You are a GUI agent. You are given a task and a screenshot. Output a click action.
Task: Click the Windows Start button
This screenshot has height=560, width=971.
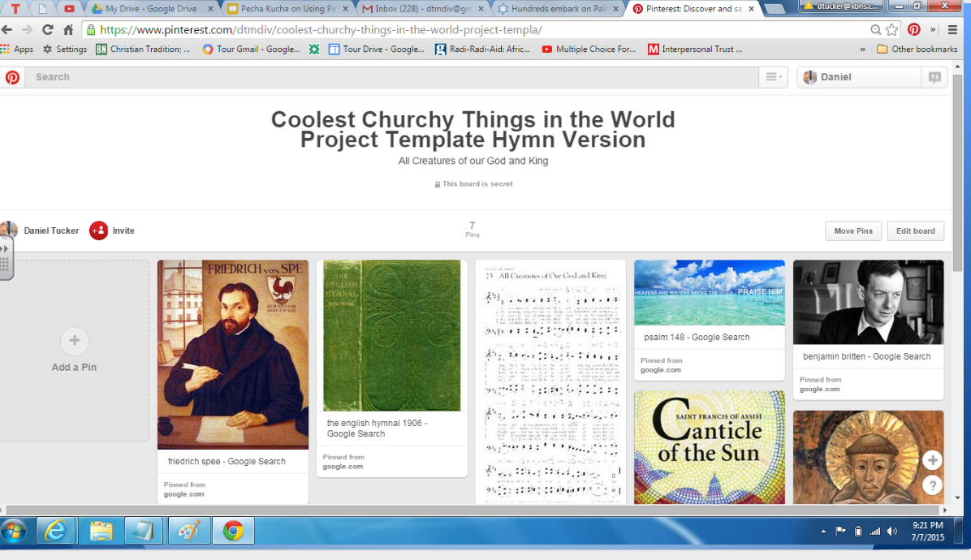14,531
